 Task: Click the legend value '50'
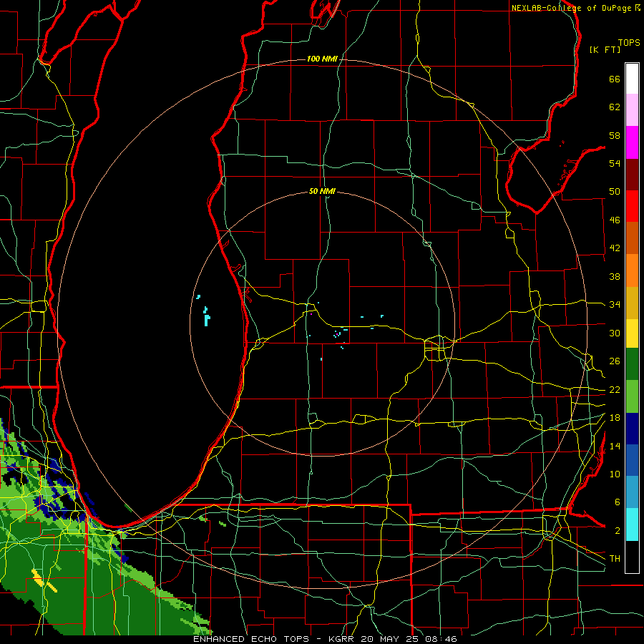tap(615, 192)
